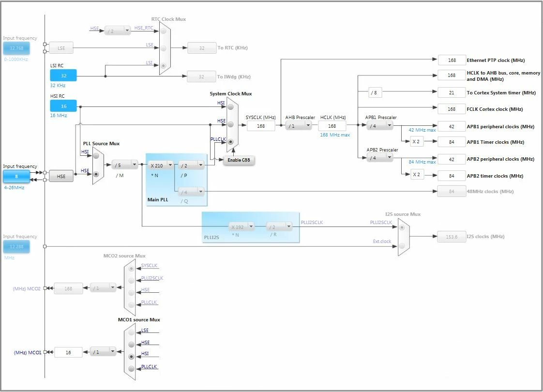This screenshot has height=392, width=543.
Task: Select Ext.clock radio in I2S source Mux
Action: pos(402,246)
